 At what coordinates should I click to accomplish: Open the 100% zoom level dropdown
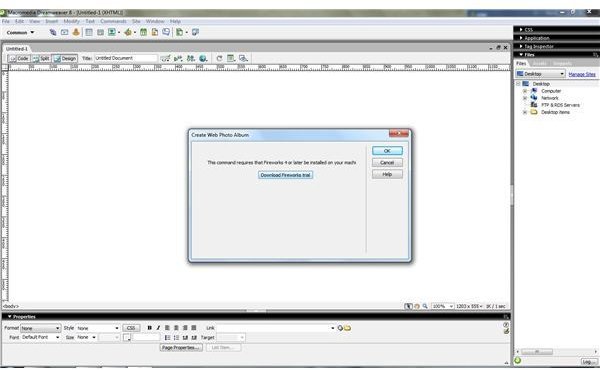coord(443,306)
